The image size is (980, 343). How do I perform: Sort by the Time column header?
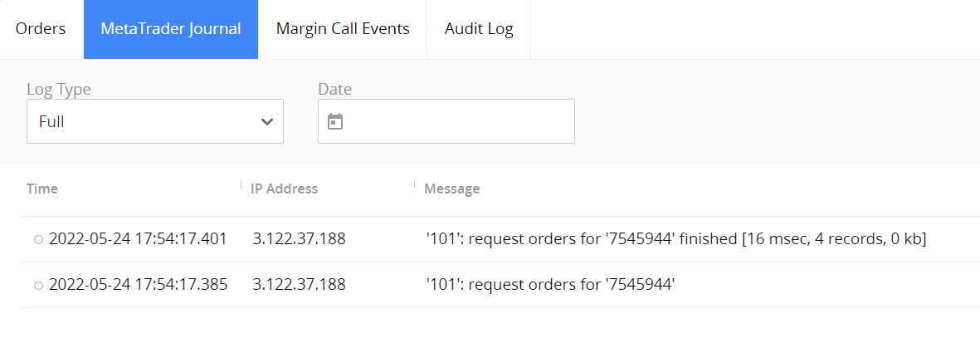click(x=42, y=189)
